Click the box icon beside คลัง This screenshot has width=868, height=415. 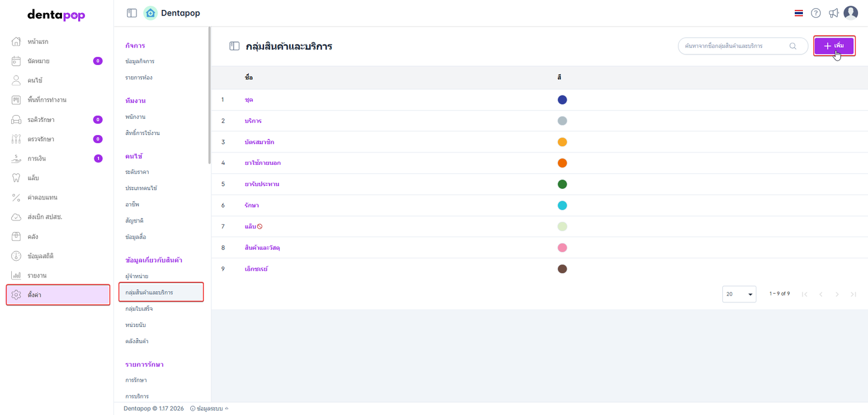coord(17,237)
